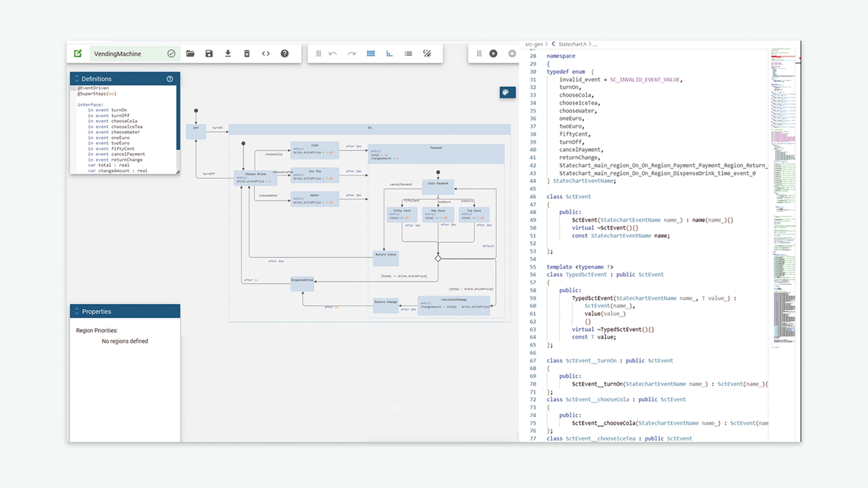The image size is (868, 488).
Task: Open the code generation brackets icon
Action: 266,54
